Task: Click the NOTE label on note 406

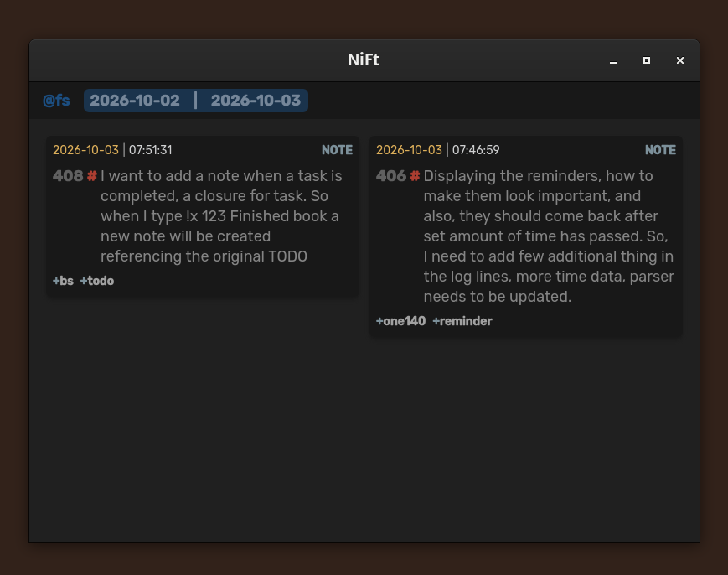Action: coord(660,150)
